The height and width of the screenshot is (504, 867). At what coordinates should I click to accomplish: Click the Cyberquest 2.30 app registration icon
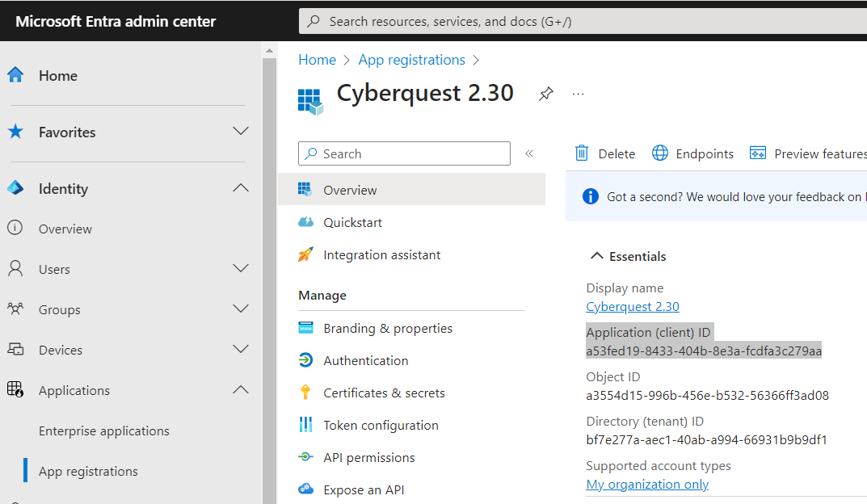pyautogui.click(x=310, y=102)
